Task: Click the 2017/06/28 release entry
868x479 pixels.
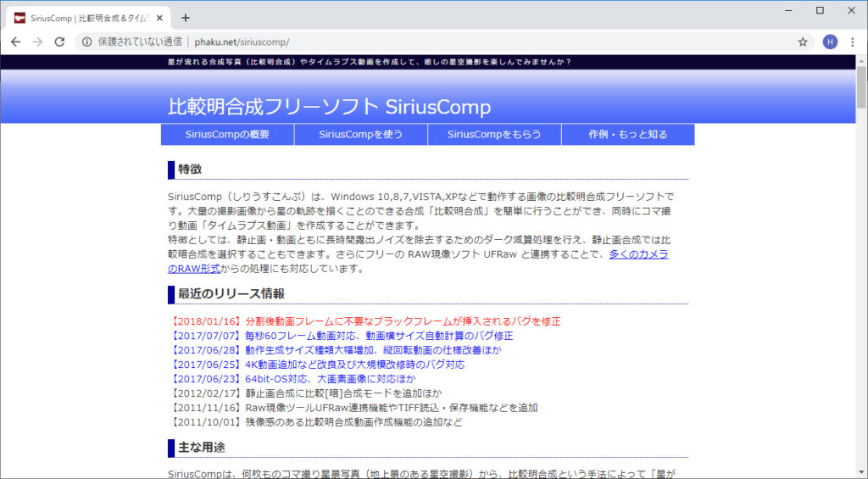Action: pos(336,350)
